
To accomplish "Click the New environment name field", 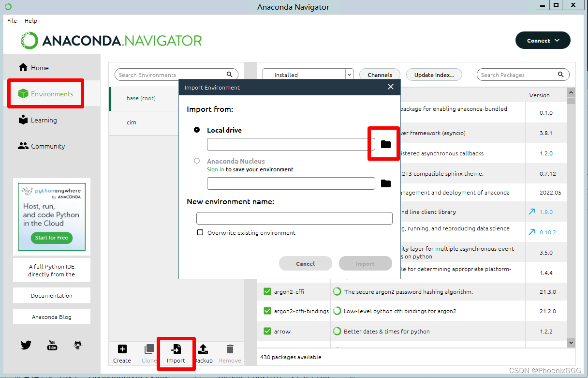I will tap(294, 218).
